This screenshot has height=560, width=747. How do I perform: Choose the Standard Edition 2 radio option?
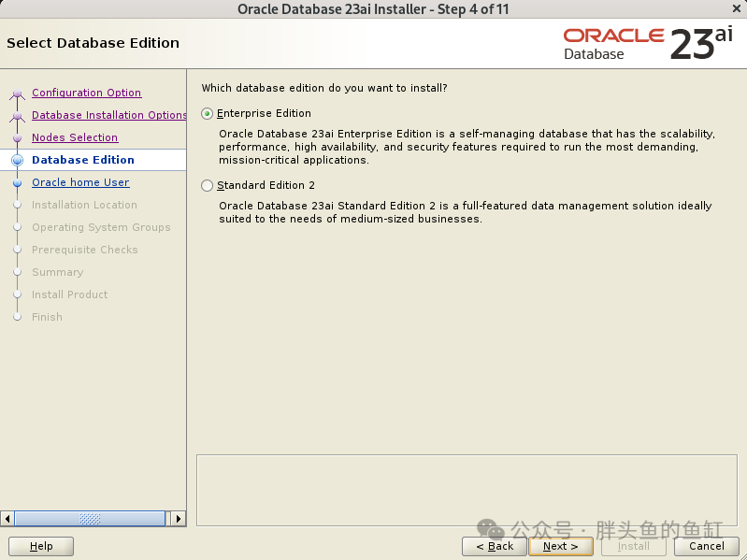[x=207, y=185]
